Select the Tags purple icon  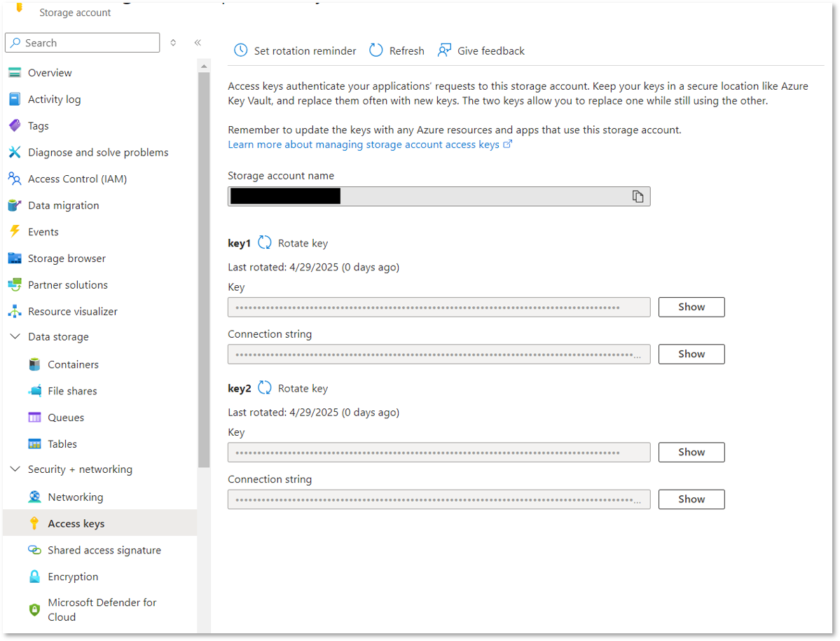tap(15, 126)
